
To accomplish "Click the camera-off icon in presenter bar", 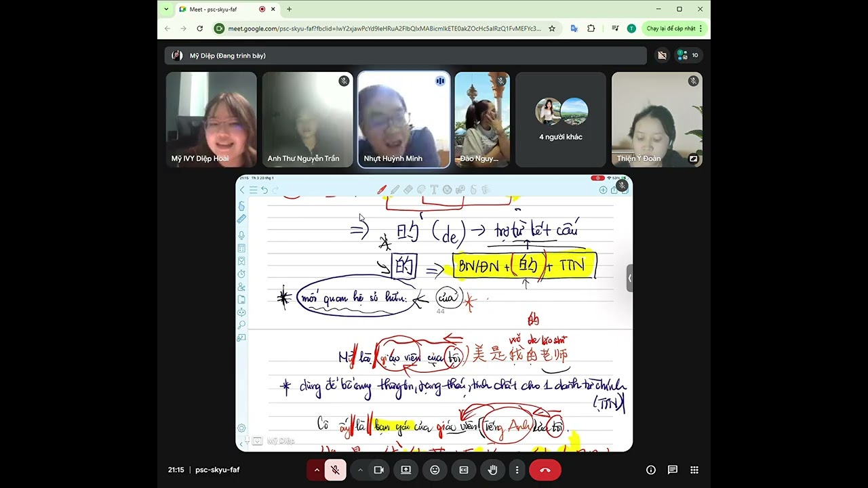I will pyautogui.click(x=662, y=56).
